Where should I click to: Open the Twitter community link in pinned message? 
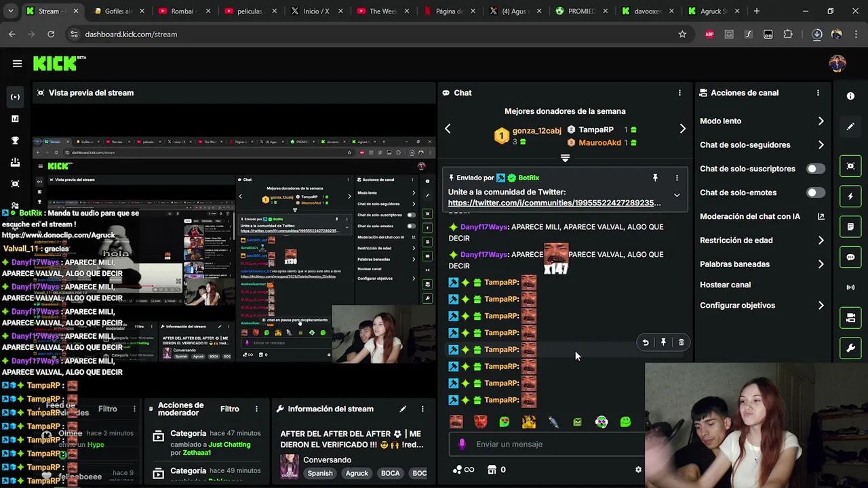554,203
